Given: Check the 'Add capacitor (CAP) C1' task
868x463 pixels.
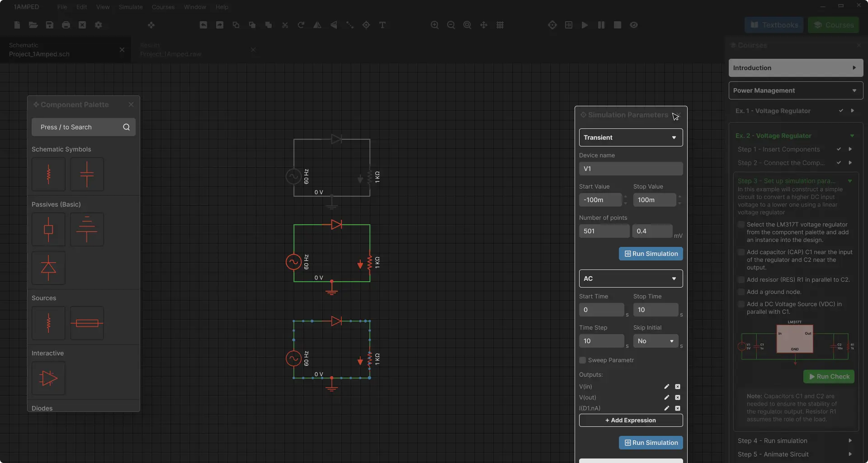Looking at the screenshot, I should coord(741,252).
